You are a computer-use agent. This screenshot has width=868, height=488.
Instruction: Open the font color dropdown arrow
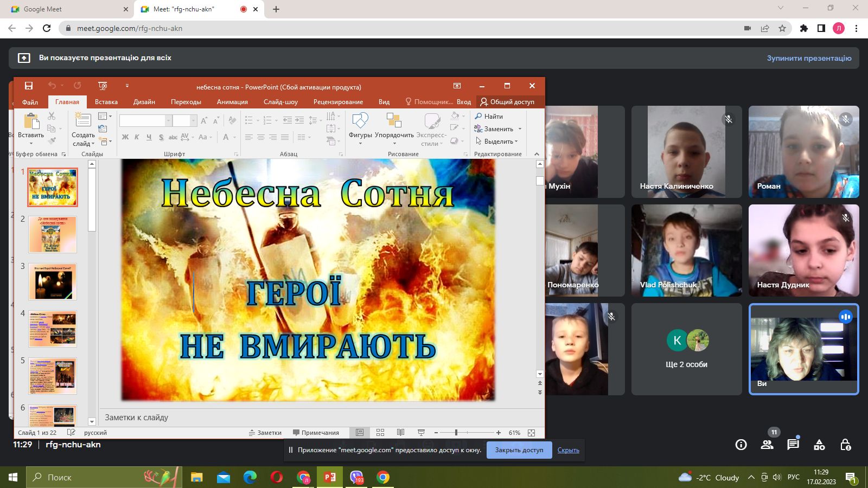234,137
